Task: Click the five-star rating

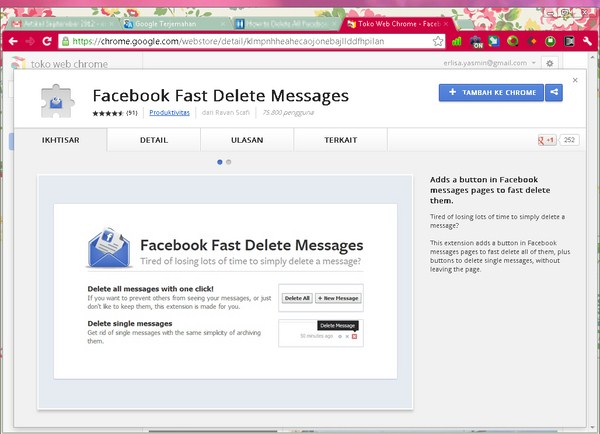Action: tap(108, 113)
